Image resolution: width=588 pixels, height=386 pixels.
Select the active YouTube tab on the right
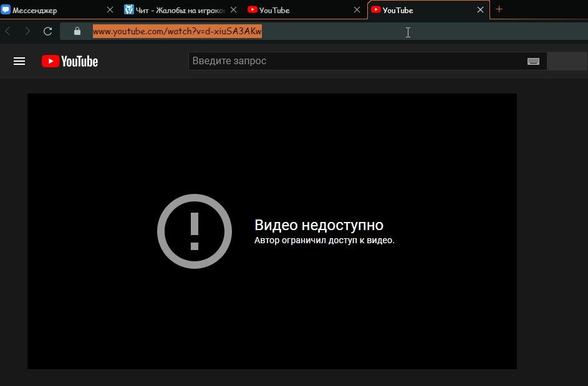[x=418, y=10]
